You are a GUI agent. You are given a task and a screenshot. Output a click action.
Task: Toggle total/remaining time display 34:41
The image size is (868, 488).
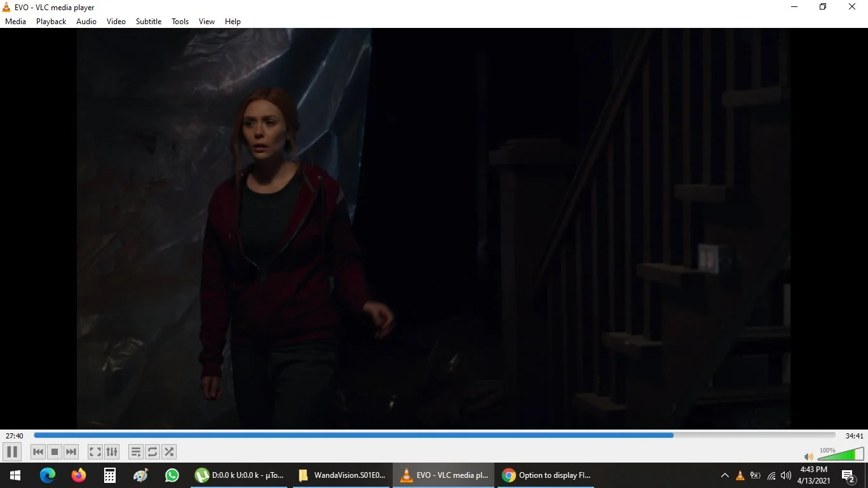point(855,436)
